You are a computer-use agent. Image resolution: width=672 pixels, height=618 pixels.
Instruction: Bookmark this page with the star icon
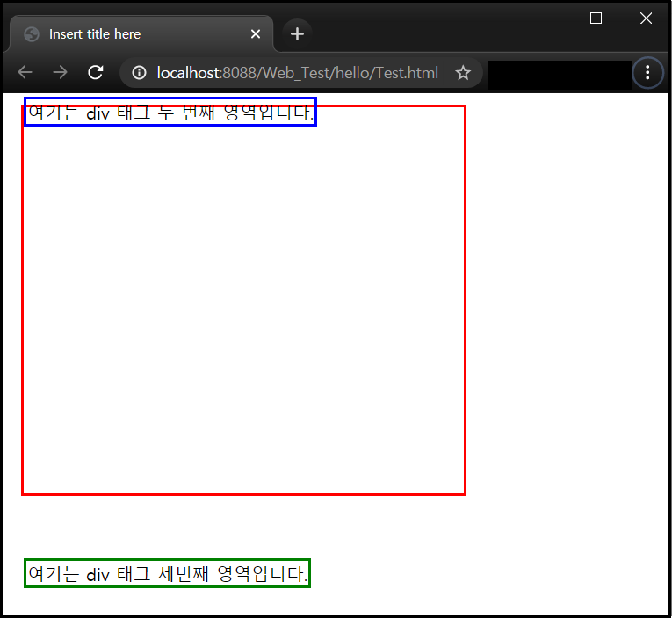point(463,72)
